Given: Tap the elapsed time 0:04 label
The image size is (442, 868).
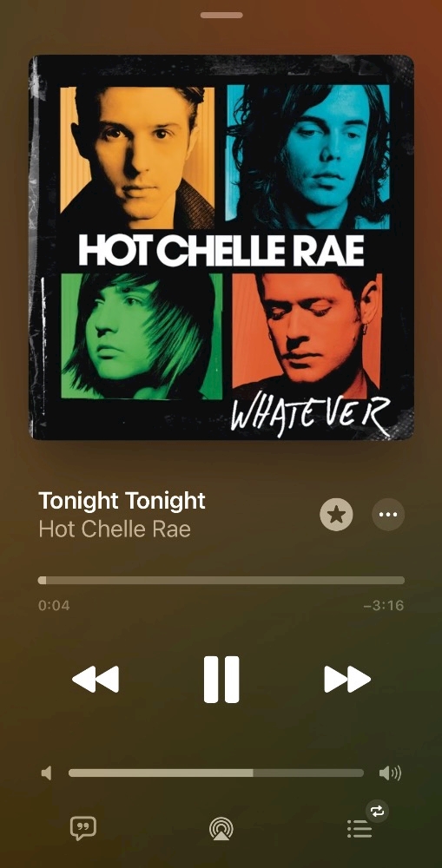Looking at the screenshot, I should click(x=54, y=605).
